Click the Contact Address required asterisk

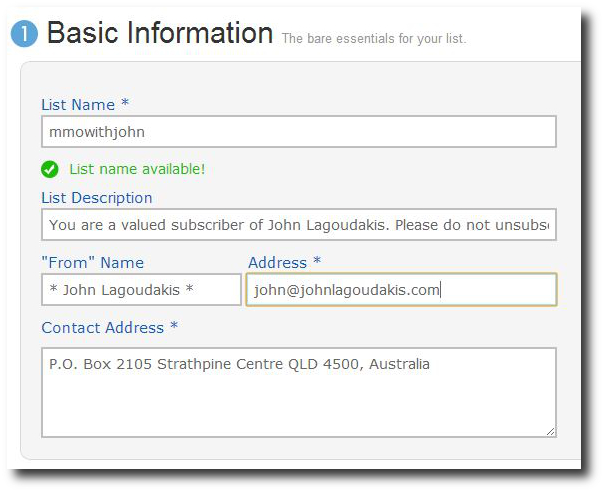[174, 327]
